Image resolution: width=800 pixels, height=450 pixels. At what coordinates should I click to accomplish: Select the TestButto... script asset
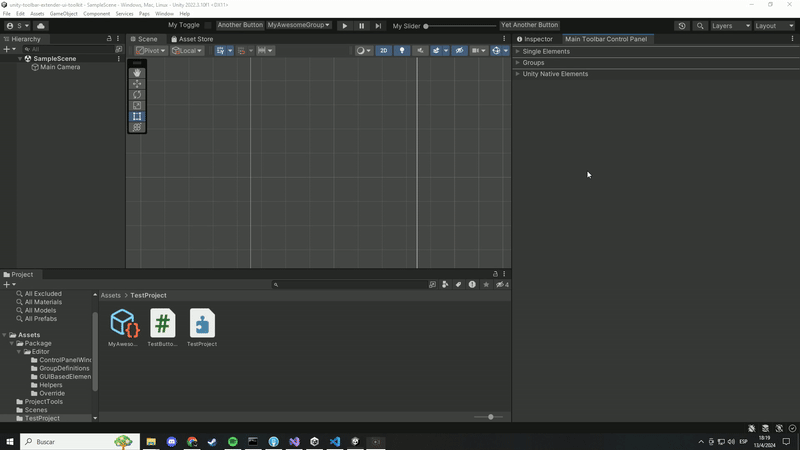[163, 328]
